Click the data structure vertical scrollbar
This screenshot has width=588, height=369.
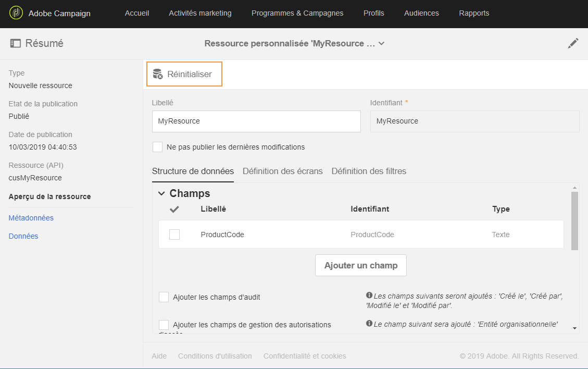574,220
